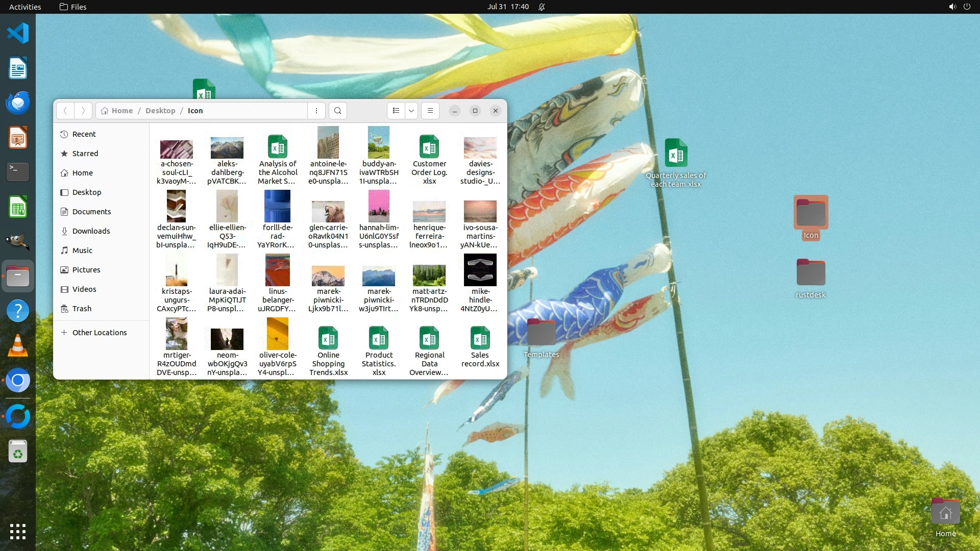Image resolution: width=980 pixels, height=551 pixels.
Task: Select the Customer Order Log.xlsx file
Action: coord(429,147)
